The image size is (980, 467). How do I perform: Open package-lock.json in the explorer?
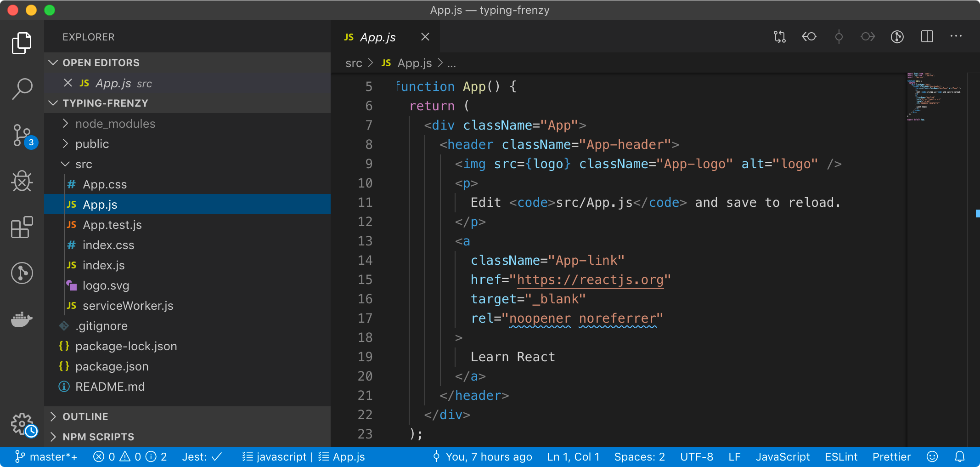point(187,346)
